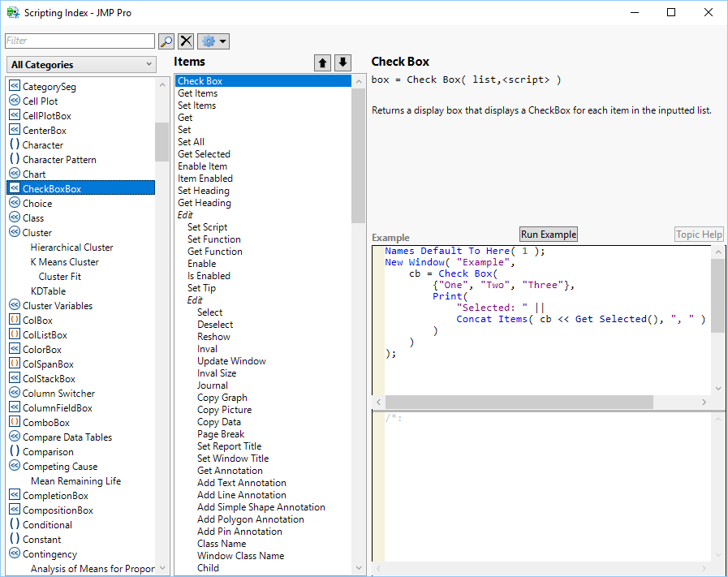The width and height of the screenshot is (728, 577).
Task: Click the up arrow above the Items list
Action: [x=322, y=62]
